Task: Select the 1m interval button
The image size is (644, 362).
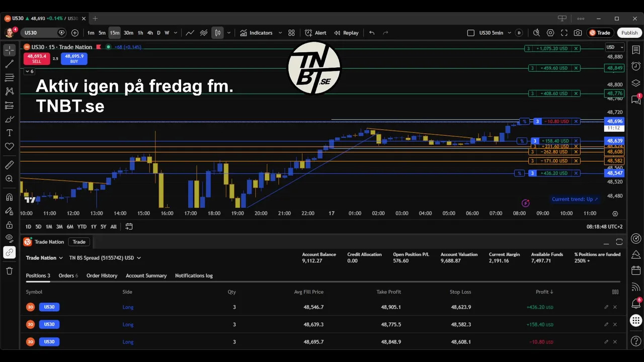Action: pyautogui.click(x=91, y=33)
